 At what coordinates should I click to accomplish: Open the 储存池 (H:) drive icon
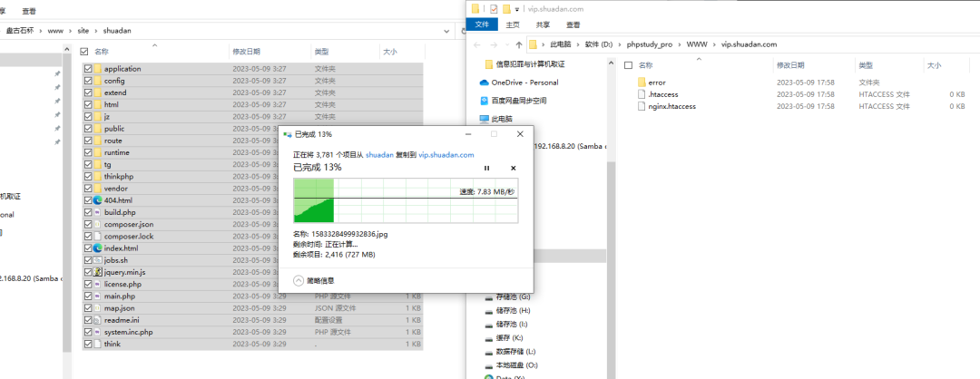pyautogui.click(x=489, y=310)
